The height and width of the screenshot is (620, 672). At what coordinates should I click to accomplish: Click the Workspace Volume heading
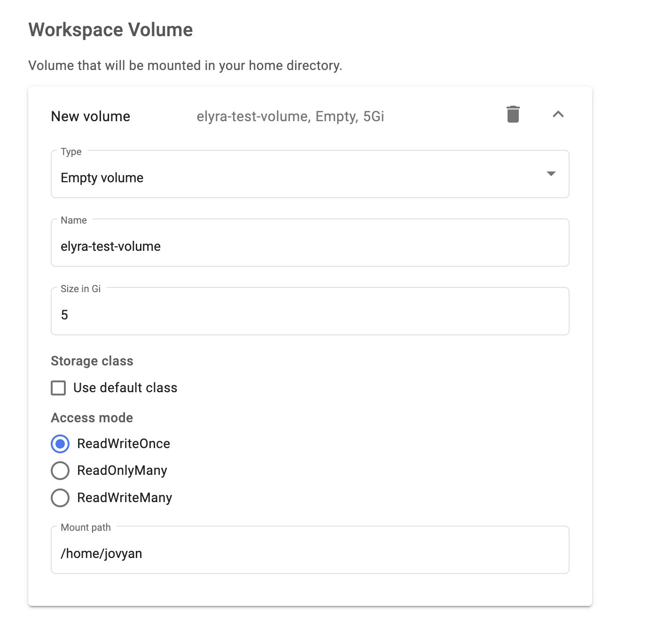point(111,29)
